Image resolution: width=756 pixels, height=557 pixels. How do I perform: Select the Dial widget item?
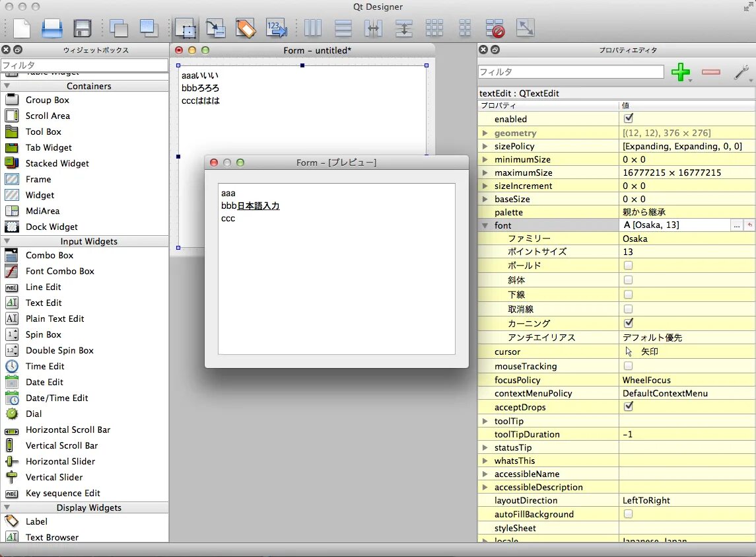click(x=33, y=414)
